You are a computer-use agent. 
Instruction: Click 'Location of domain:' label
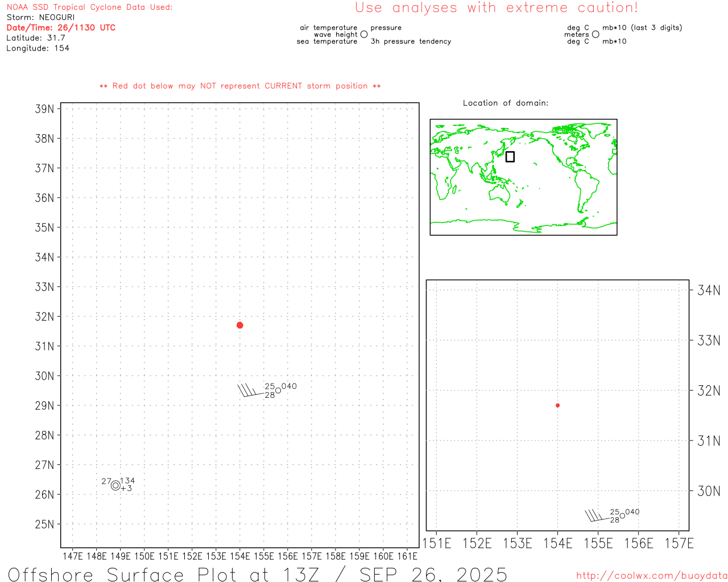click(506, 103)
